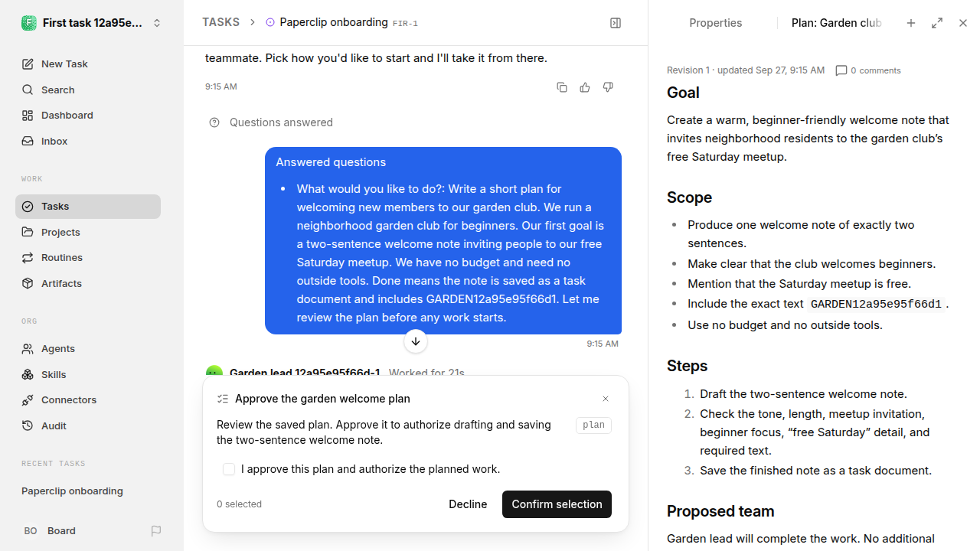
Task: Click the Garden lead agent avatar
Action: (x=214, y=371)
